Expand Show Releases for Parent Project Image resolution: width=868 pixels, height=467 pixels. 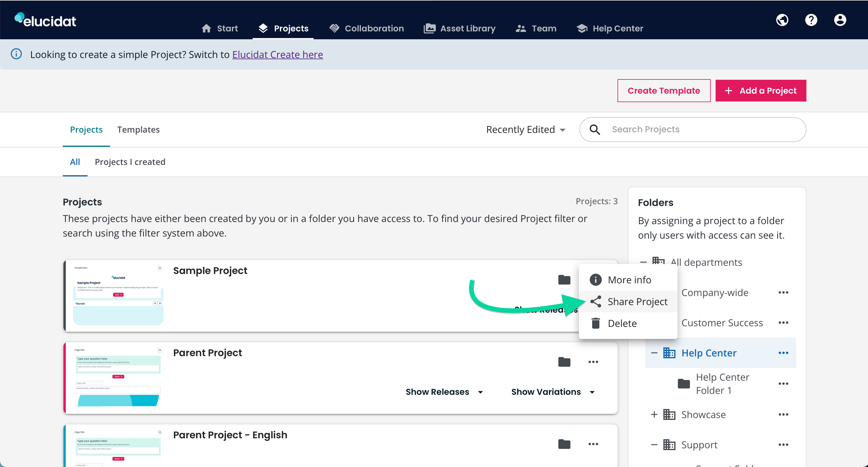coord(445,392)
